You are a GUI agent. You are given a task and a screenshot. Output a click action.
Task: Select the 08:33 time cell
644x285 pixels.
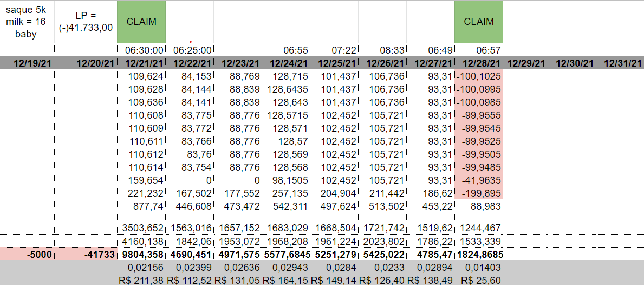382,50
